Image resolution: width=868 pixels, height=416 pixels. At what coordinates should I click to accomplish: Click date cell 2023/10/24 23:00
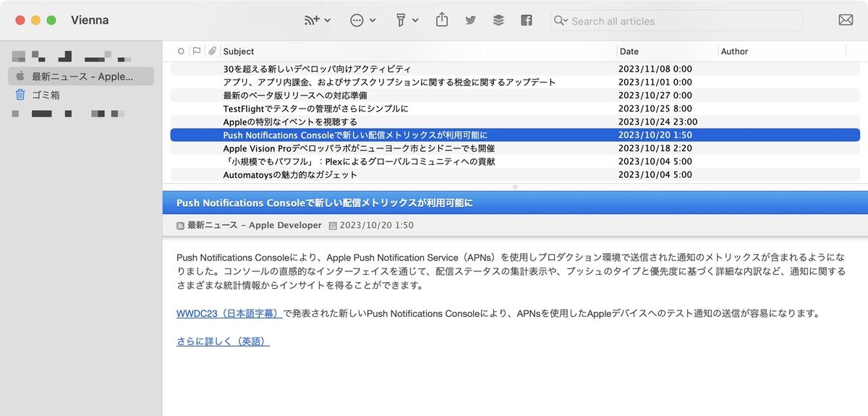(658, 122)
